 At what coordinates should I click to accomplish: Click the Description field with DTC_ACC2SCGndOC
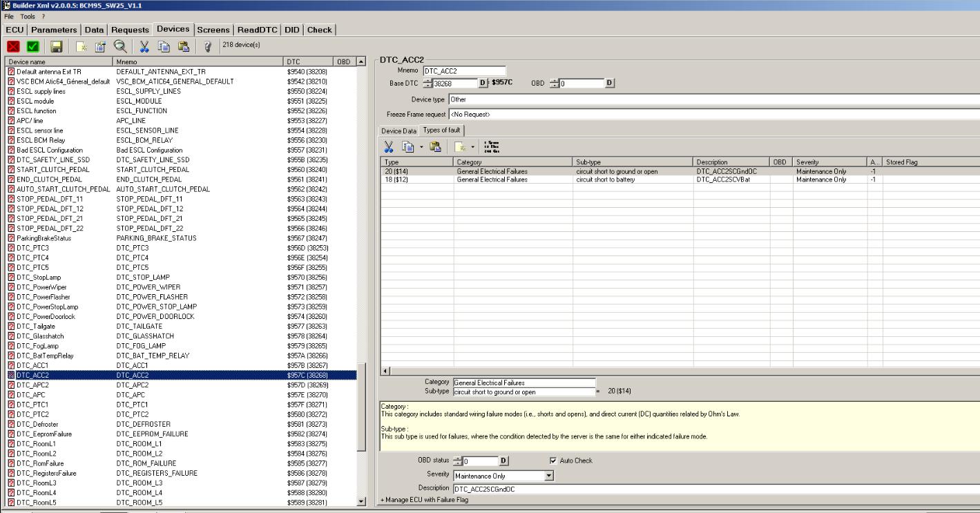(715, 489)
